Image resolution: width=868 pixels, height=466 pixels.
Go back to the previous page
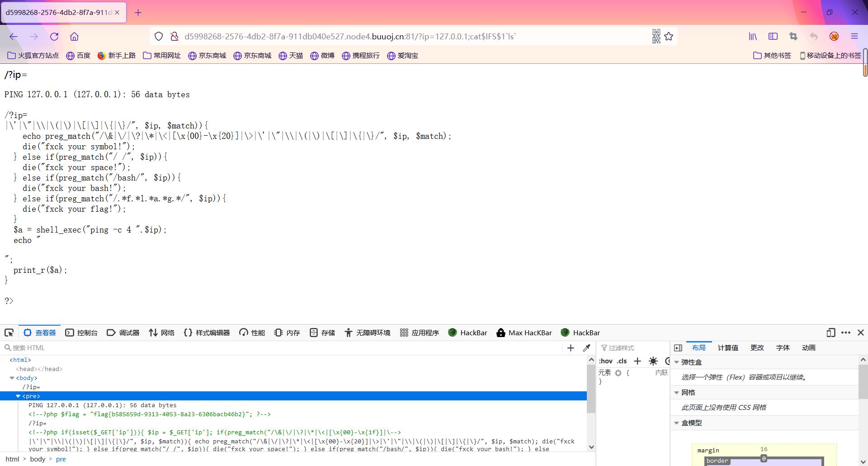pos(14,37)
